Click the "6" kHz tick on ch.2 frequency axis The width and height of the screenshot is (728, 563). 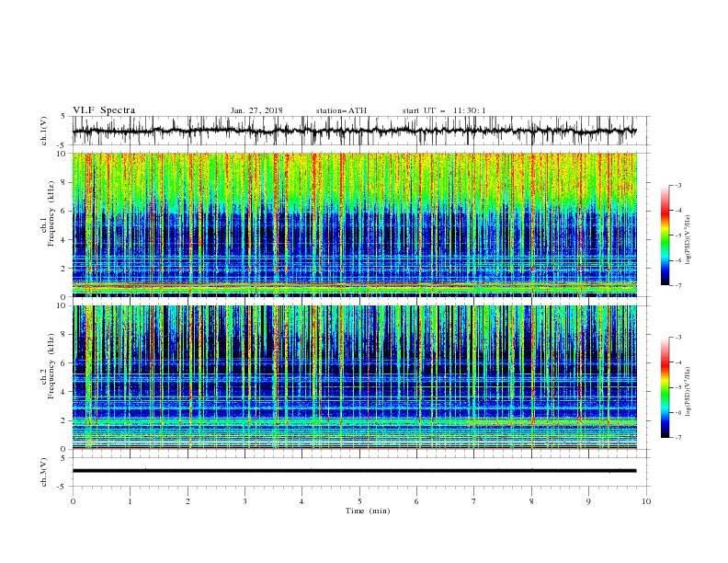(64, 363)
